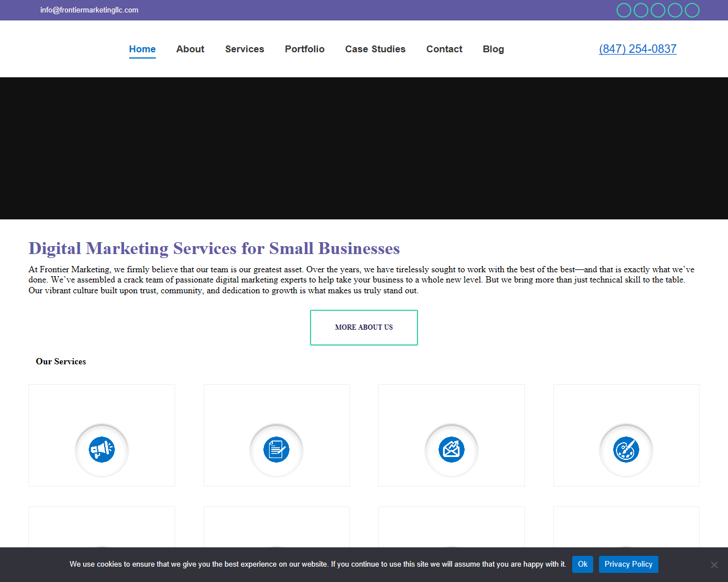Dismiss the cookie notice with X icon

click(714, 564)
